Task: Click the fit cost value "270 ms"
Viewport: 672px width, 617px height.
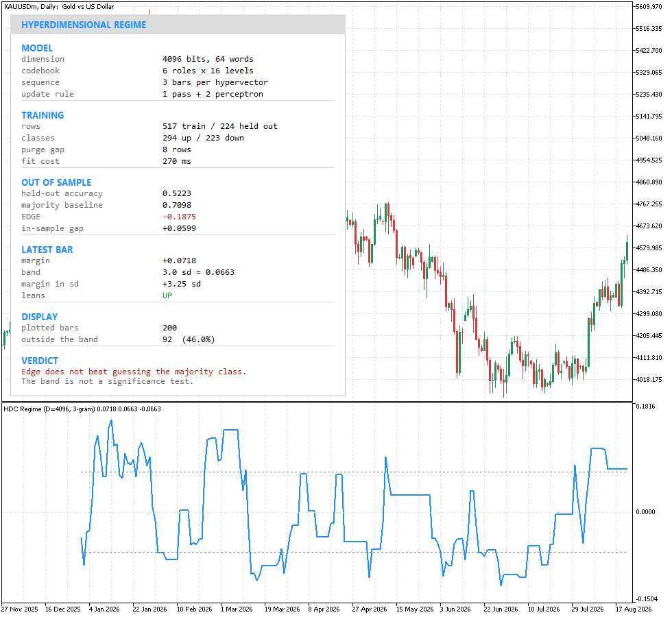Action: coord(177,161)
